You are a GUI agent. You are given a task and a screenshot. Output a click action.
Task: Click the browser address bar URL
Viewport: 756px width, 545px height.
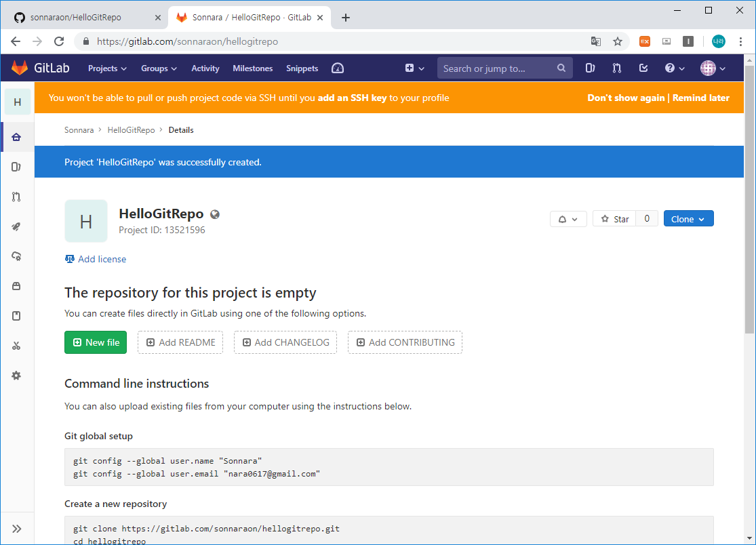[187, 41]
